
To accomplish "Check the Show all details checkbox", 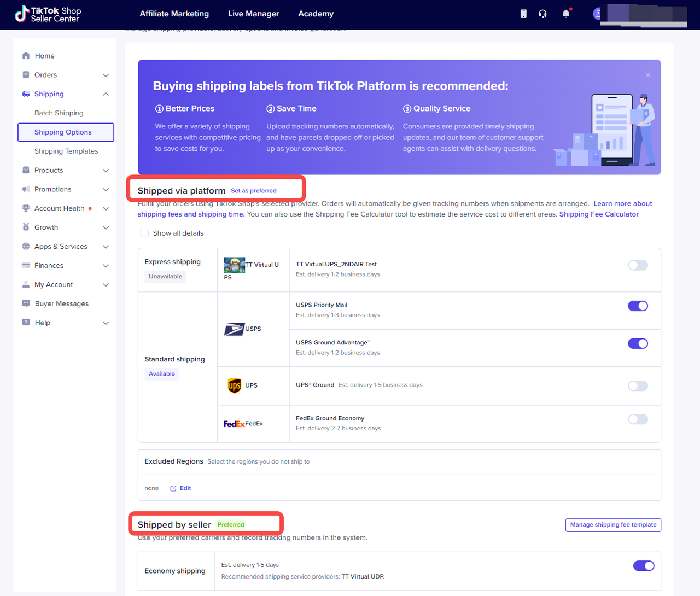I will coord(144,233).
